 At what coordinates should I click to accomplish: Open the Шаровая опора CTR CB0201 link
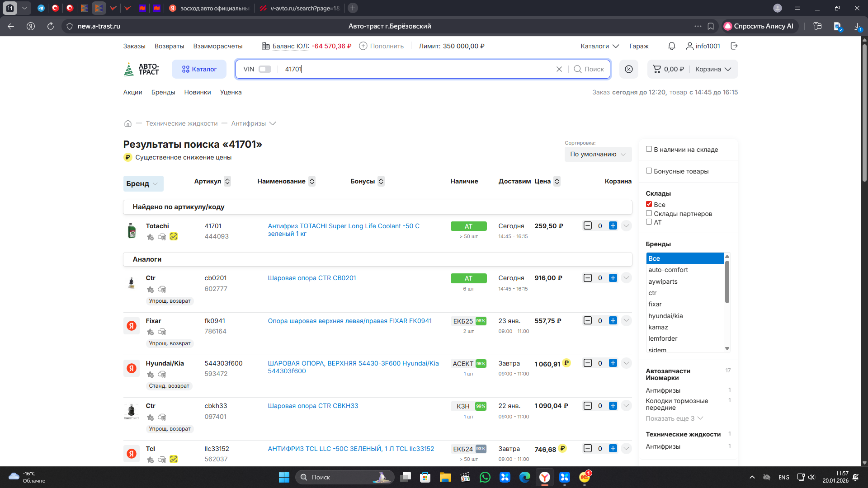tap(312, 278)
